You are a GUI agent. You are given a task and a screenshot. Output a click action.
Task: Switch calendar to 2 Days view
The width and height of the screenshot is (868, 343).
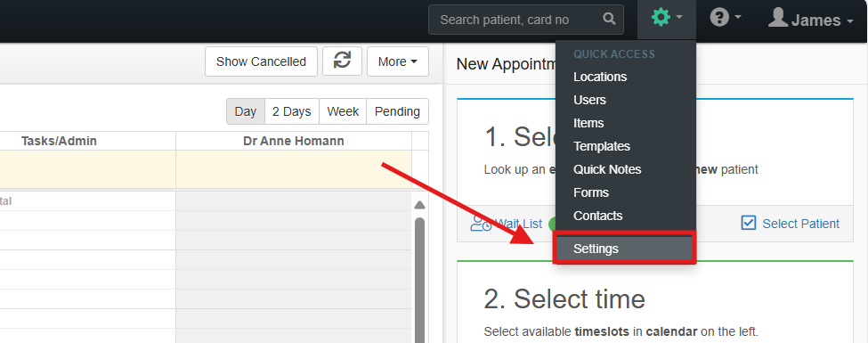click(x=292, y=111)
